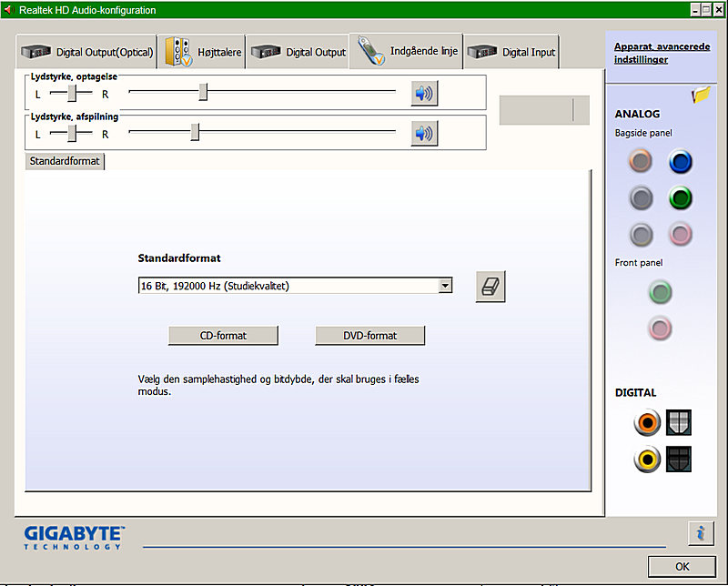This screenshot has width=728, height=586.
Task: Select the lower gray rear panel jack
Action: (x=642, y=235)
